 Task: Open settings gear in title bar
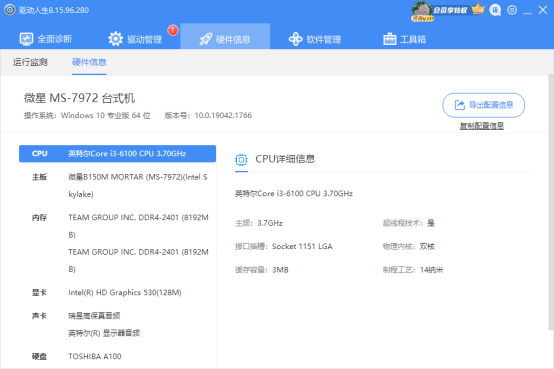click(x=512, y=10)
